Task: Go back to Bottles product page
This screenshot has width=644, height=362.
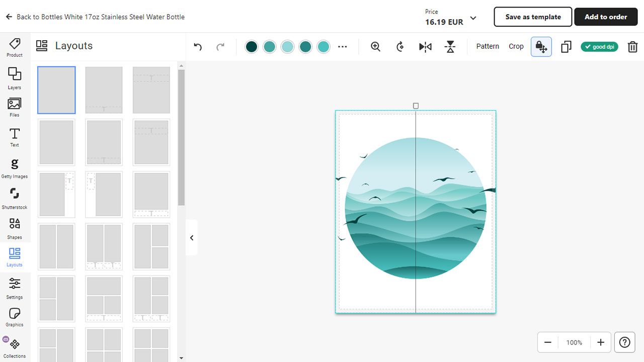Action: point(95,17)
